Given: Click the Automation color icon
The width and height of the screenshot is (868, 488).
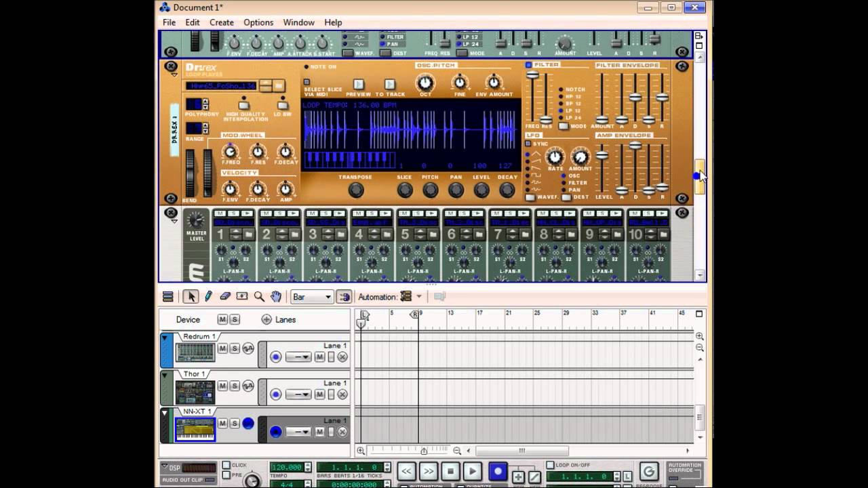Looking at the screenshot, I should tap(406, 296).
